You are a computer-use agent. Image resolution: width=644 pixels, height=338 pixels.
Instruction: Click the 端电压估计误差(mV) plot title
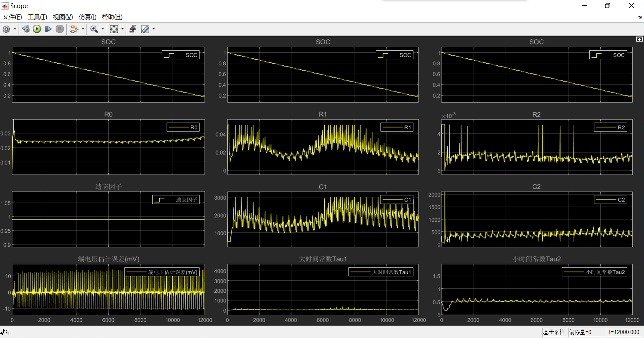click(109, 259)
